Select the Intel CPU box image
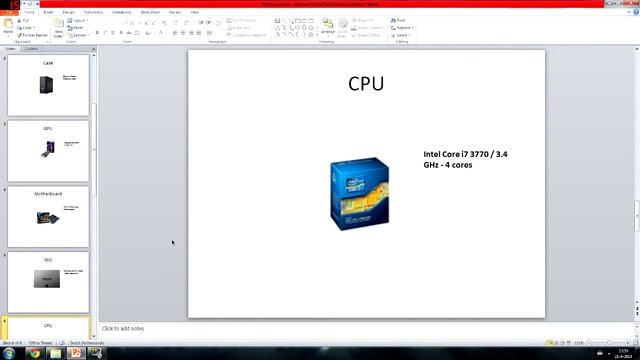This screenshot has height=360, width=640. click(360, 193)
